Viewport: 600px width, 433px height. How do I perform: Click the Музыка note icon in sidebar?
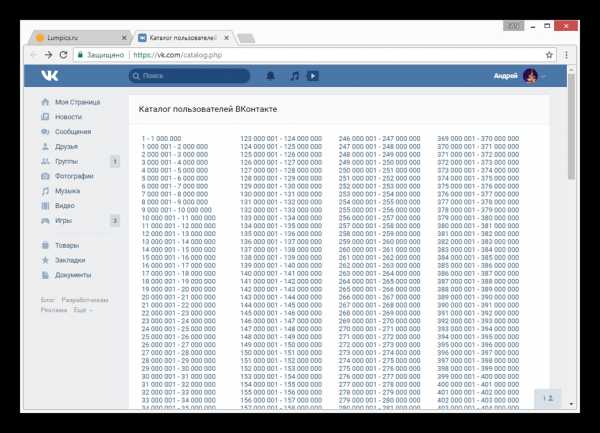(45, 191)
